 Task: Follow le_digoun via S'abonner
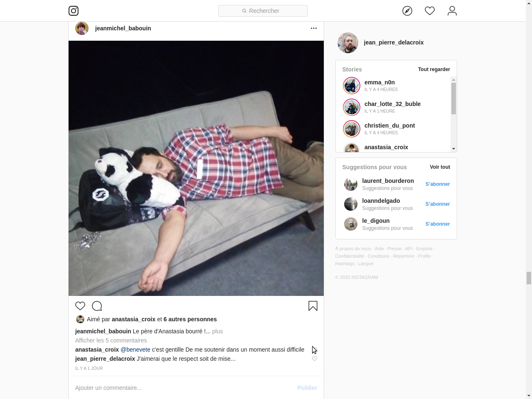point(438,224)
